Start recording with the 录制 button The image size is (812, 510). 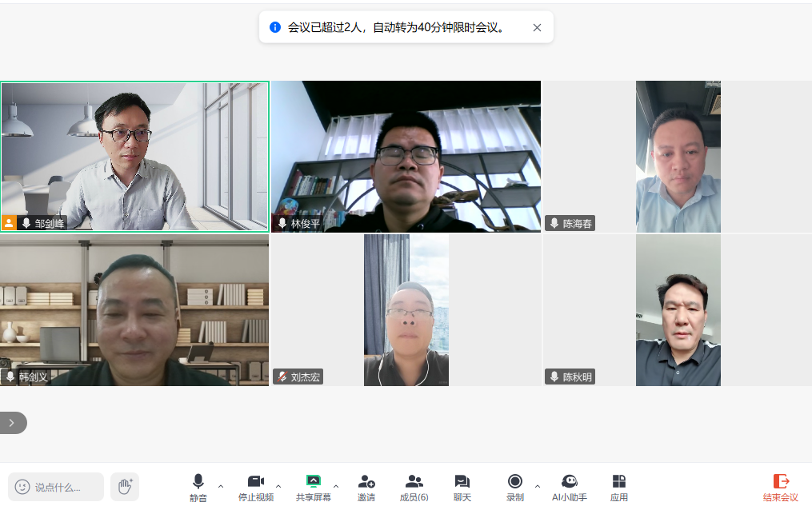point(514,487)
